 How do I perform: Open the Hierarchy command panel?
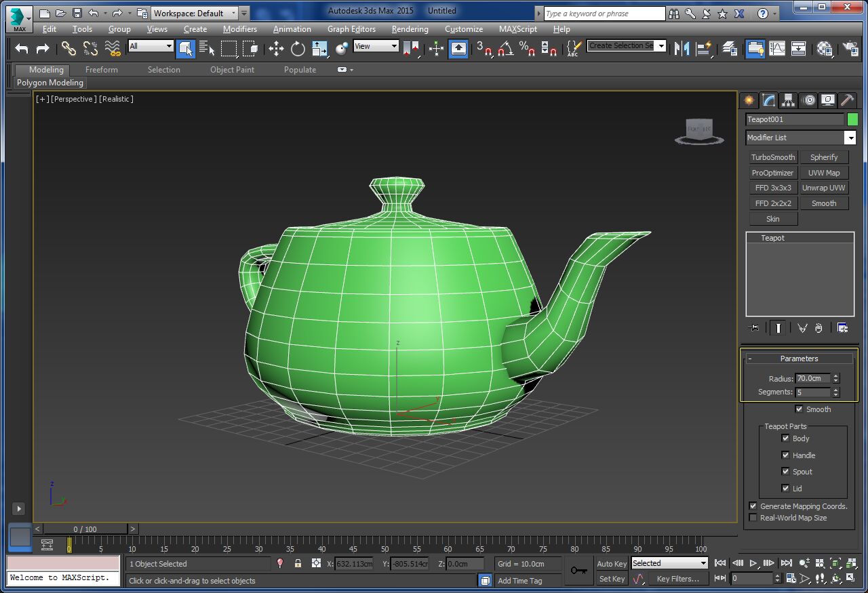tap(788, 100)
